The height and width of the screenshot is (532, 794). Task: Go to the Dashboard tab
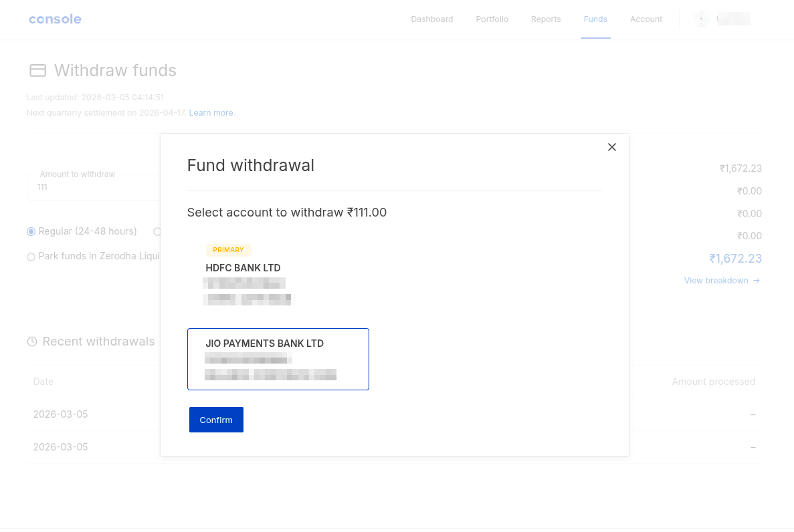[x=431, y=19]
